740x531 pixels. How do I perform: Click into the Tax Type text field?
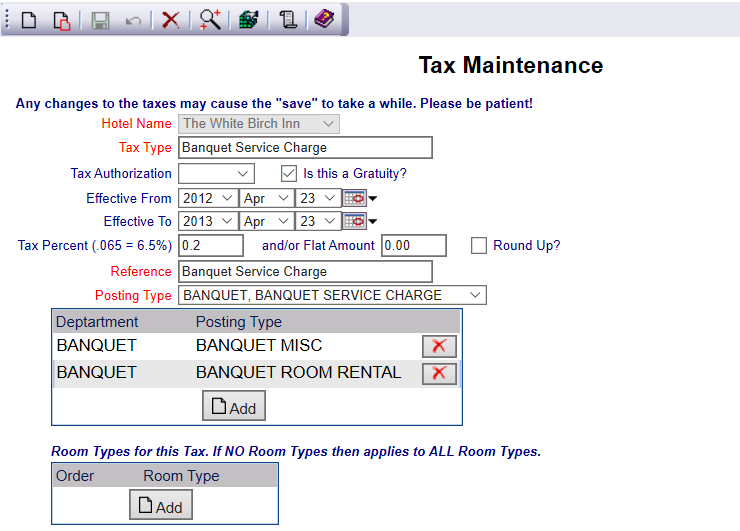coord(305,147)
